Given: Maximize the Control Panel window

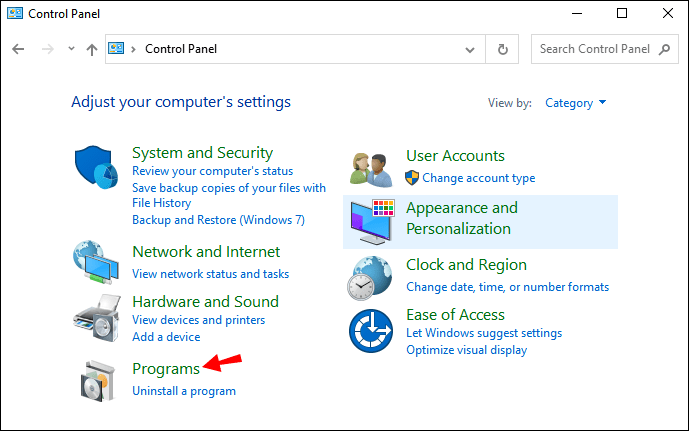Looking at the screenshot, I should click(622, 13).
